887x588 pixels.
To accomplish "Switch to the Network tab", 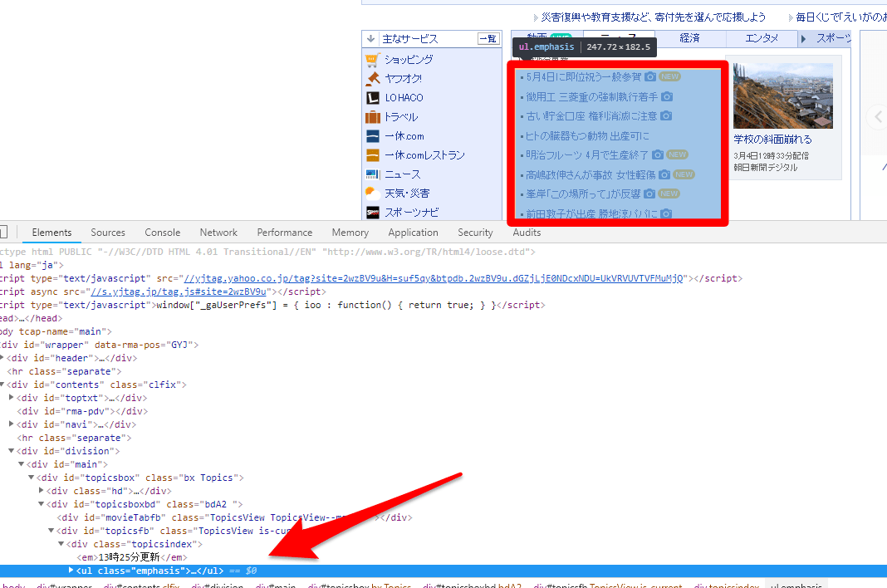I will point(218,233).
